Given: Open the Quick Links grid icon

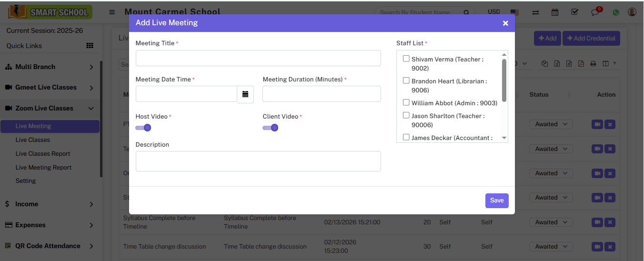Looking at the screenshot, I should pos(90,46).
